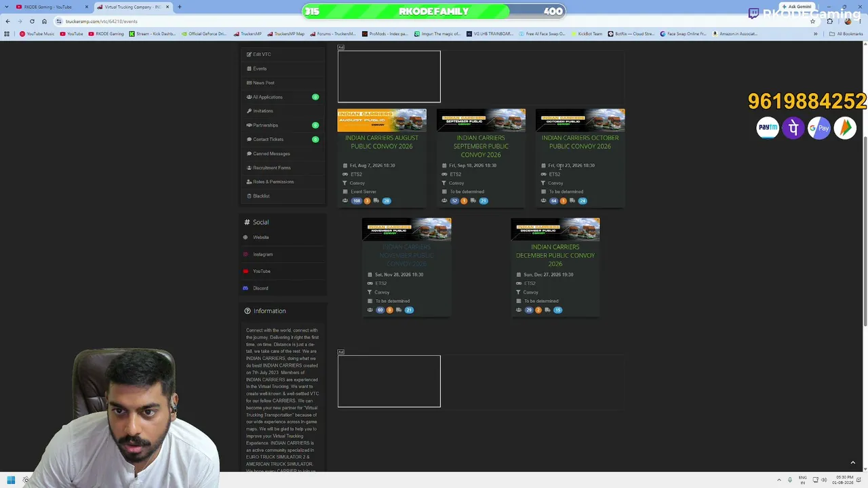Open the All Bookmarks folder
Screen dimensions: 868x488
coord(846,34)
